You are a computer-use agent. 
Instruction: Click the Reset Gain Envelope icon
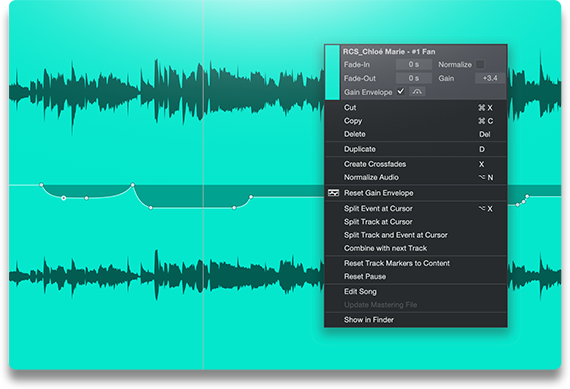333,193
